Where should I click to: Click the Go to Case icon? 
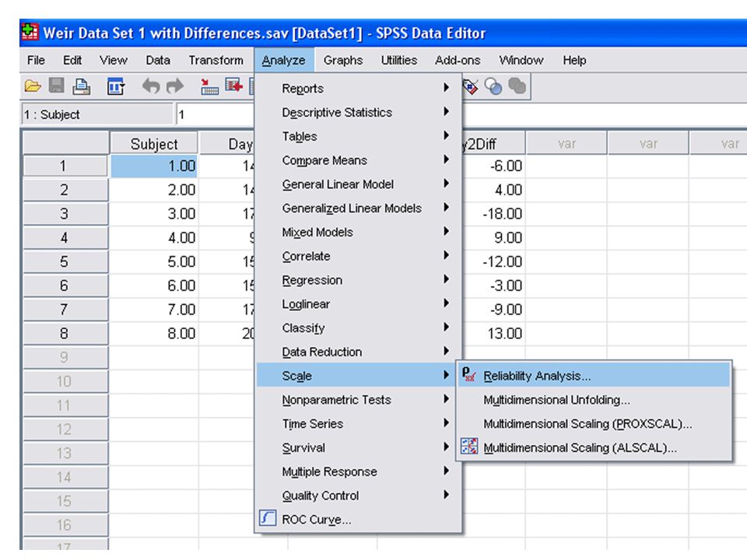209,86
